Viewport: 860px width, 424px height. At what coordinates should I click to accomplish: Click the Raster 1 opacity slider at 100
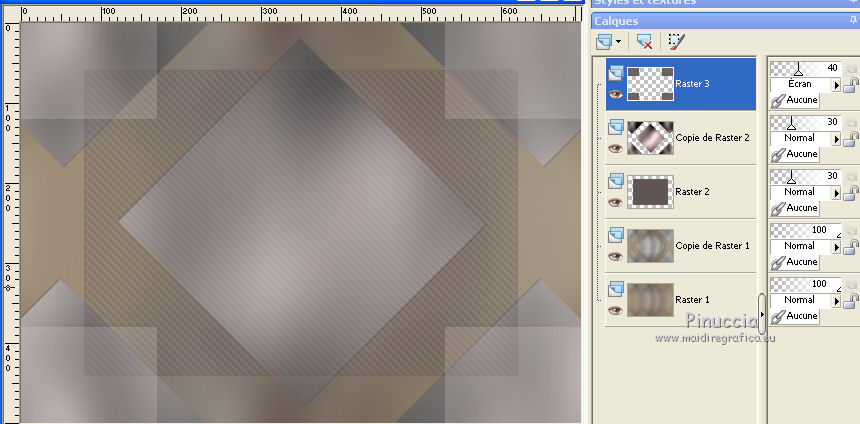tap(806, 284)
